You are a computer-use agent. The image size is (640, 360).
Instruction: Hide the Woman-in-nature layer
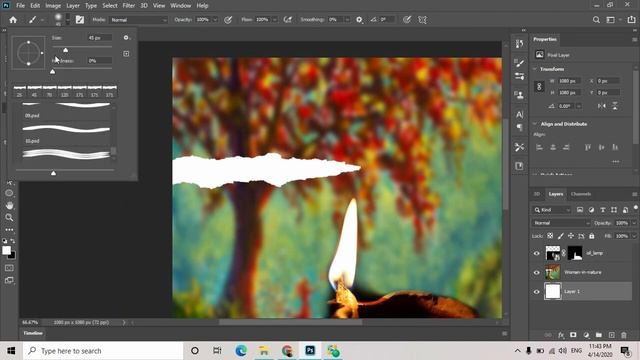tap(537, 273)
